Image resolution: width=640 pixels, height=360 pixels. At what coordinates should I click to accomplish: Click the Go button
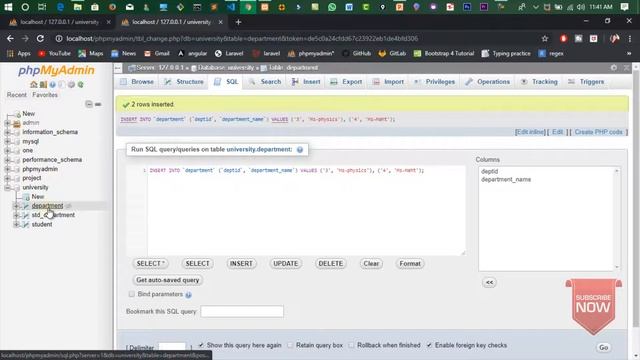(603, 347)
